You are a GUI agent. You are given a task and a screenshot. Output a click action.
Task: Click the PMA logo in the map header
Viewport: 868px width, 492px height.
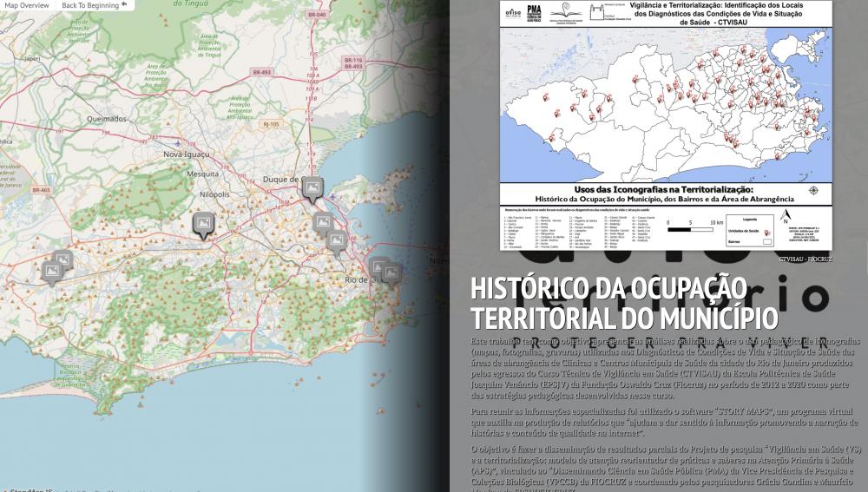(534, 11)
